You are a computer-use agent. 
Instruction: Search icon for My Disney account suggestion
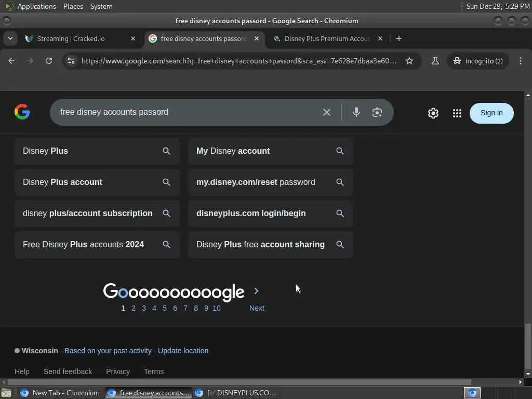tap(340, 151)
